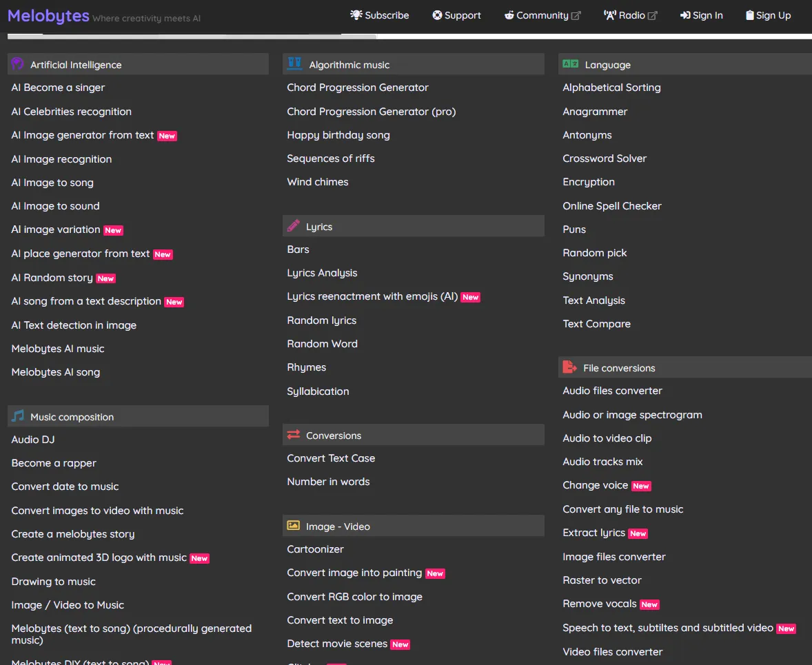Screen dimensions: 812x665
Task: Click the Lyrics pencil icon
Action: click(294, 225)
